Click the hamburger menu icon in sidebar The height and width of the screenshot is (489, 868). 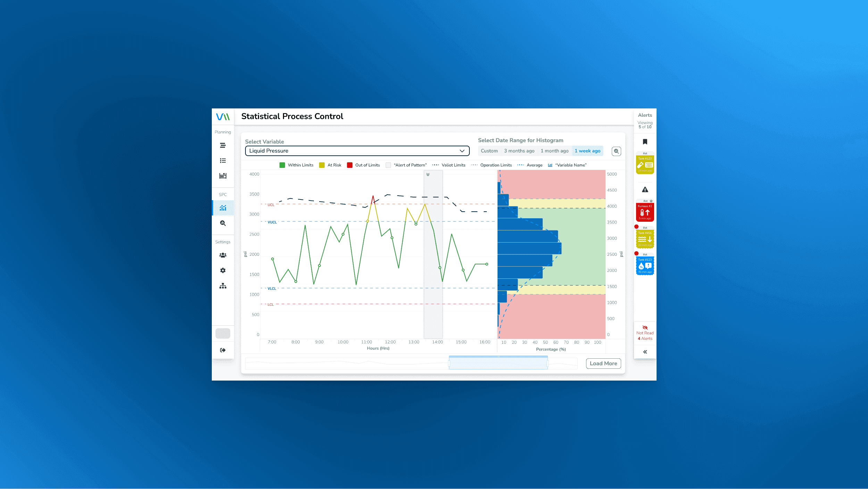[x=223, y=145]
